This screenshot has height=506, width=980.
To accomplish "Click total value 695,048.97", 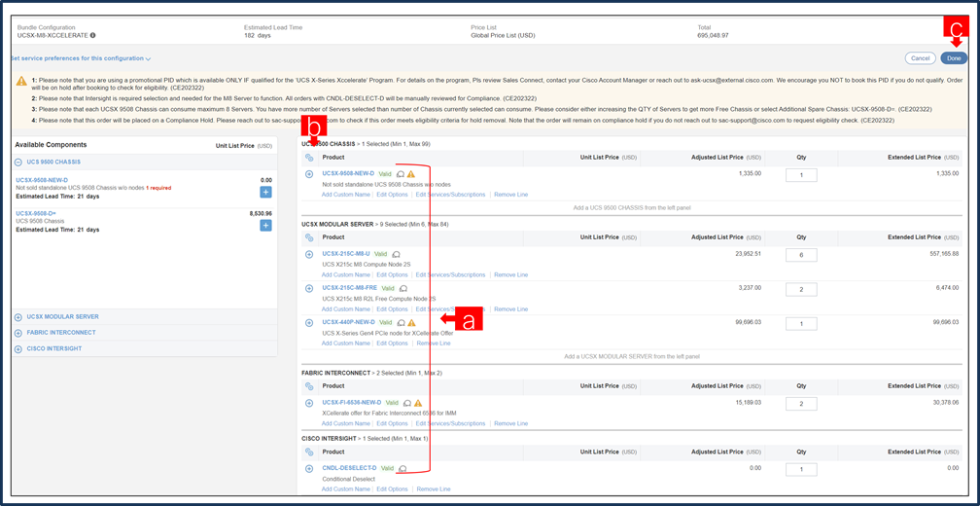I will coord(713,36).
